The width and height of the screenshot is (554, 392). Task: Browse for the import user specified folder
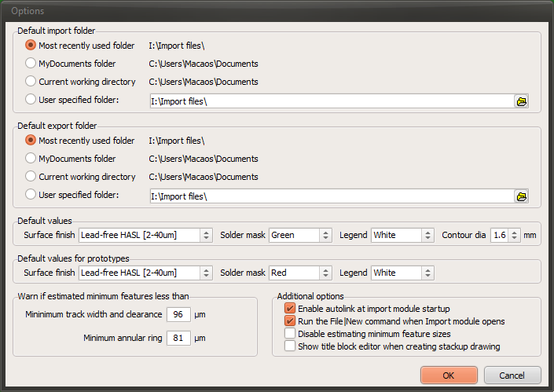[521, 101]
